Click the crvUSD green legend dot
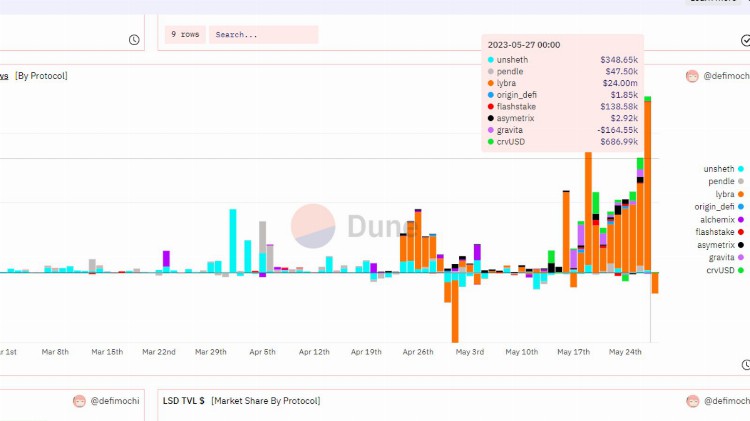750x421 pixels. click(741, 270)
